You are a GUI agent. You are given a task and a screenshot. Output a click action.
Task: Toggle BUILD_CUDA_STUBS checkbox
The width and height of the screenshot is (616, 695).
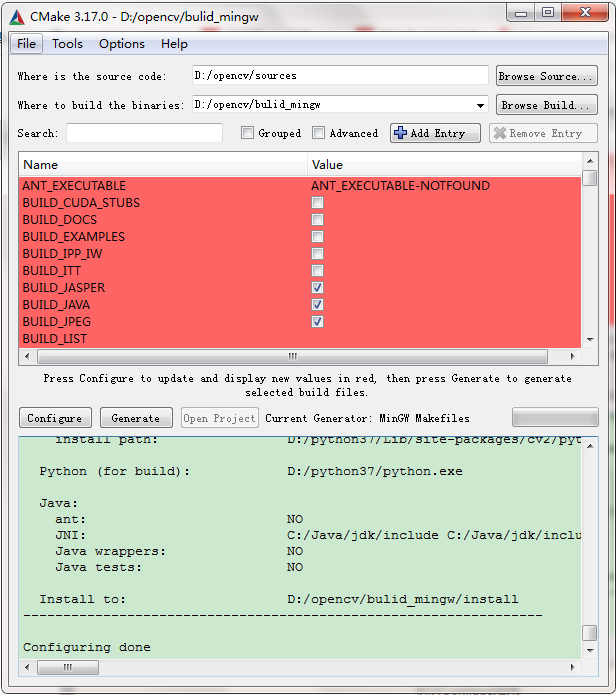tap(317, 203)
